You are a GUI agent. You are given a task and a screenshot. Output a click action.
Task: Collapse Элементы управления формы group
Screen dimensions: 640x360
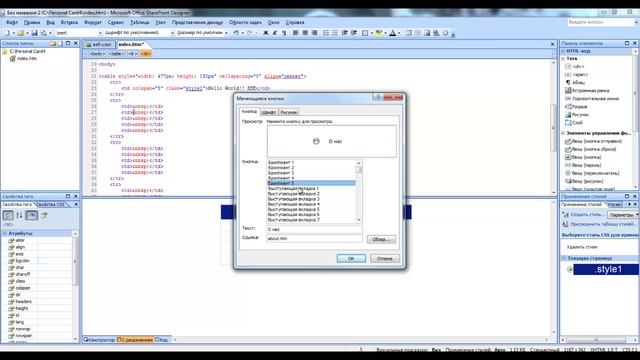click(563, 133)
